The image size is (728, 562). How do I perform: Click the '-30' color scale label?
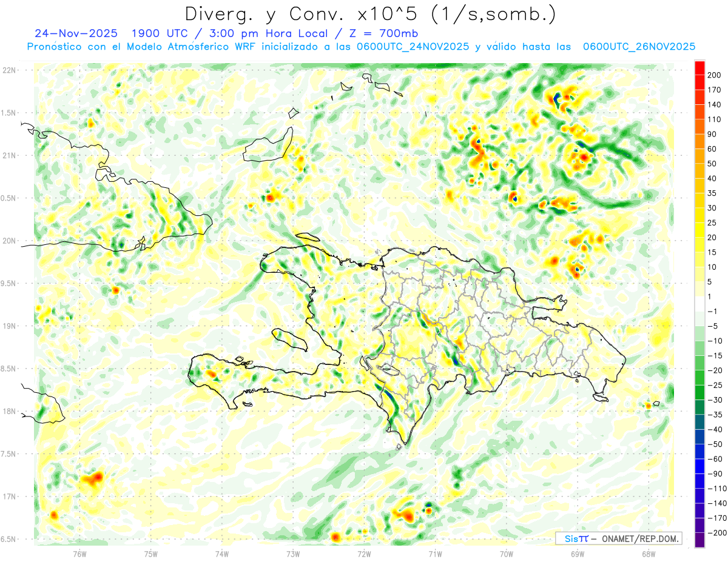tap(716, 400)
